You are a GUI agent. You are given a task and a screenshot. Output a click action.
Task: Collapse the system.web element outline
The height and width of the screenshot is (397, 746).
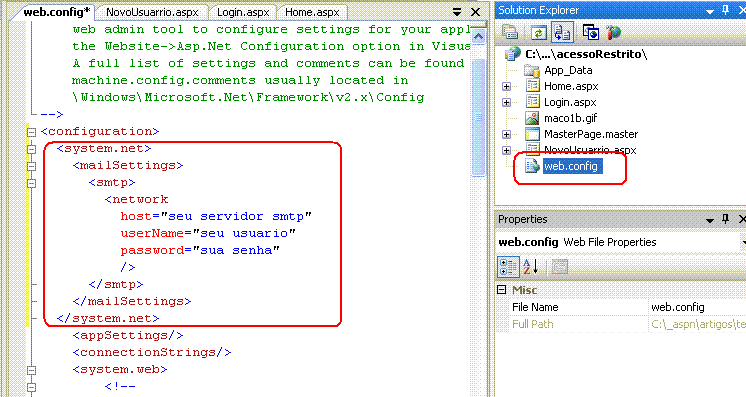[31, 370]
